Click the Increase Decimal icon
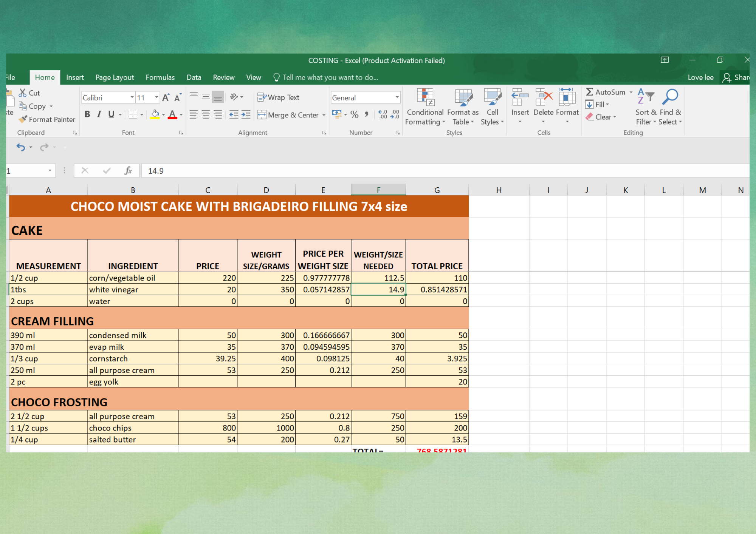This screenshot has width=756, height=534. coord(383,115)
